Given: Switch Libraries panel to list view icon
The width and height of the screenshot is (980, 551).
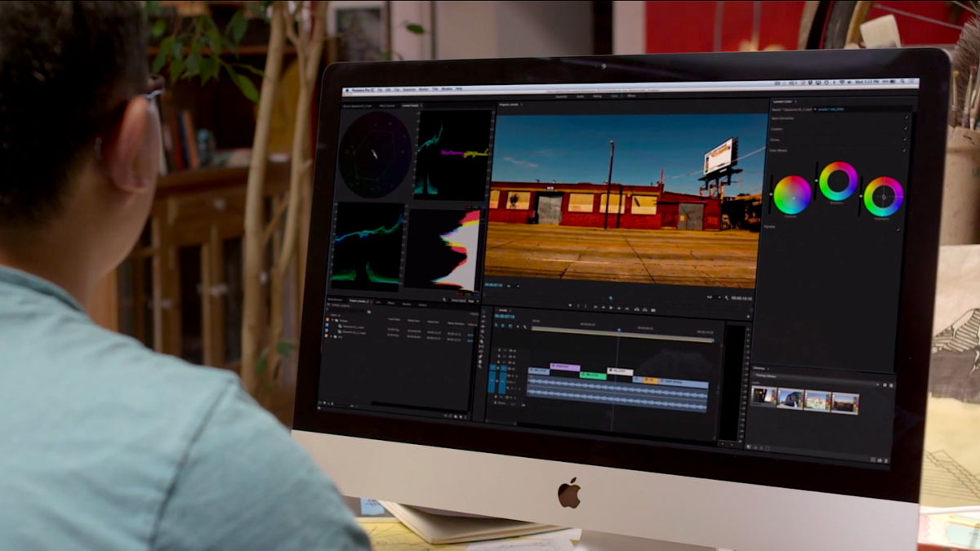Looking at the screenshot, I should coord(891,385).
